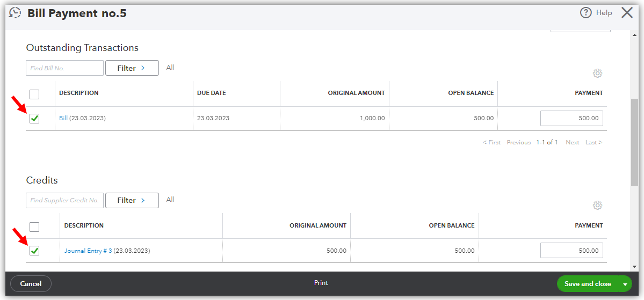
Task: Toggle select-all checkbox in Outstanding Transactions
Action: (34, 94)
